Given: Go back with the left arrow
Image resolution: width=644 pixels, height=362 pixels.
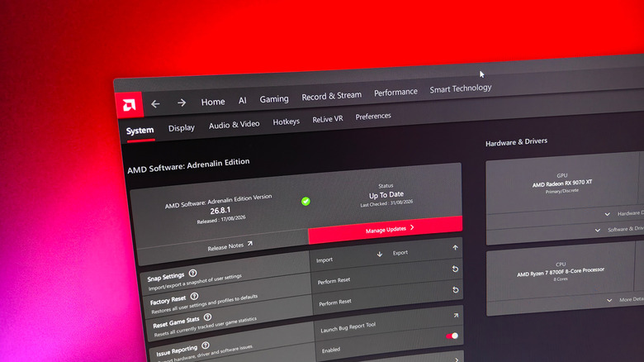Looking at the screenshot, I should 155,104.
